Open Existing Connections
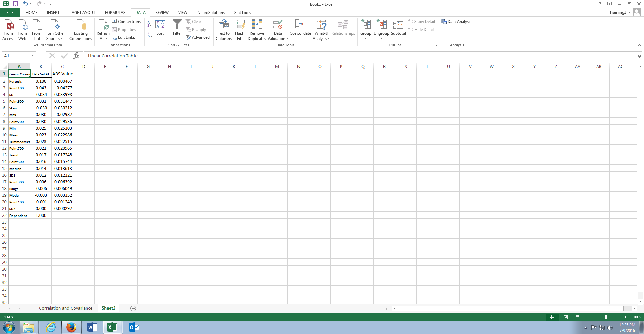The height and width of the screenshot is (334, 644). point(80,30)
